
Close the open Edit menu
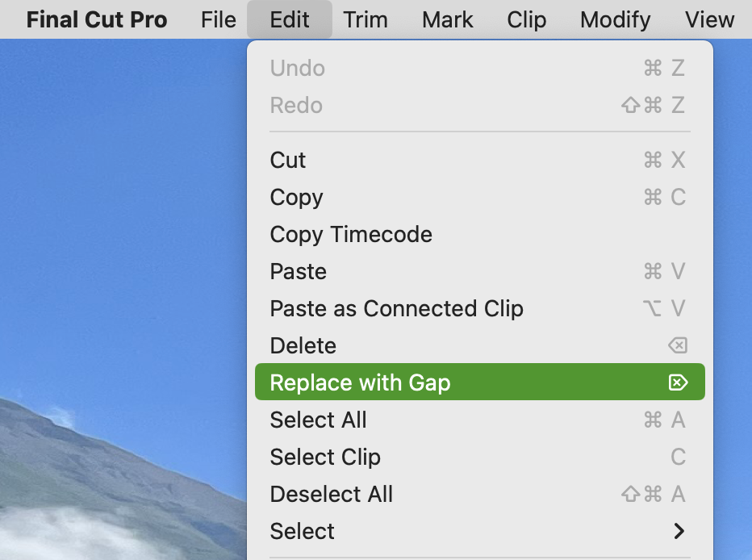tap(290, 19)
